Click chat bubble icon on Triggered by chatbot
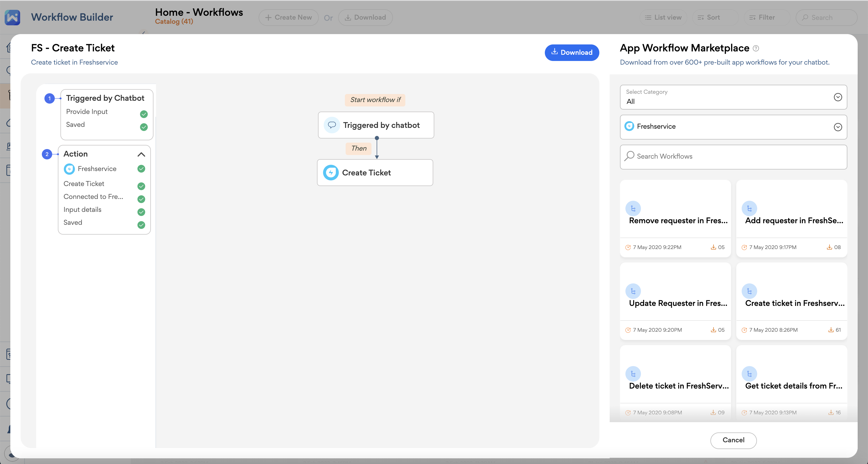Screen dimensions: 868x464 tap(331, 125)
